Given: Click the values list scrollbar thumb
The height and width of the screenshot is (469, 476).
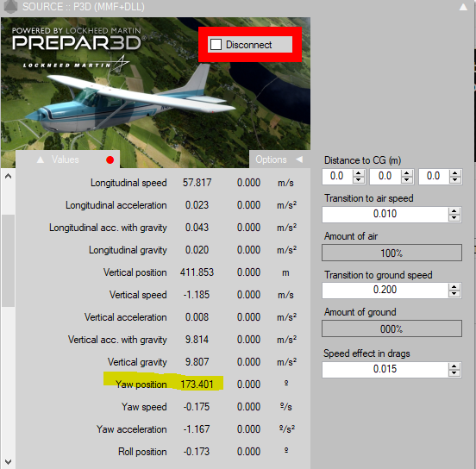Looking at the screenshot, I should [x=9, y=260].
